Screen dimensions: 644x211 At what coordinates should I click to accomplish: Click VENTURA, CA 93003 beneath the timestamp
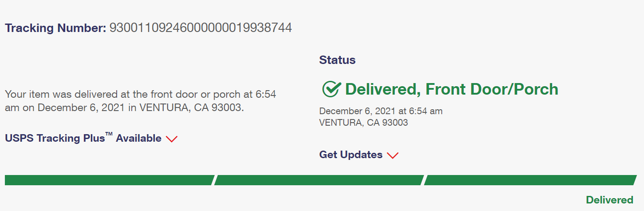coord(364,123)
